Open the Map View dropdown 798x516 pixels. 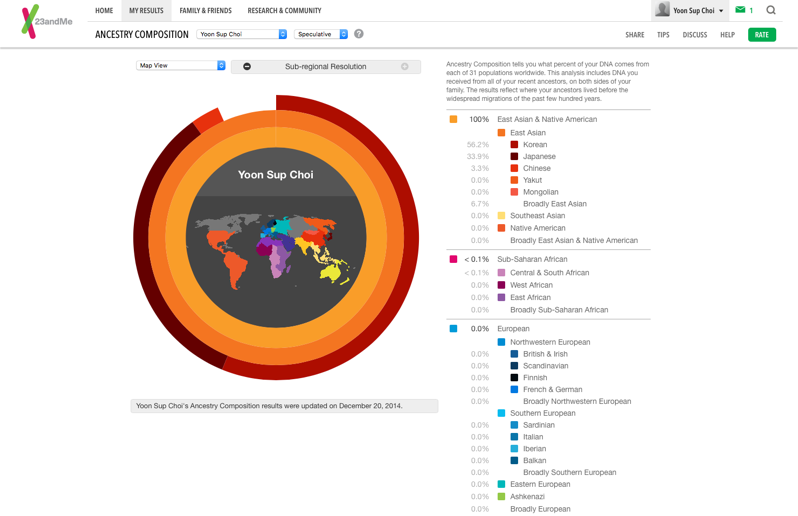pos(181,66)
